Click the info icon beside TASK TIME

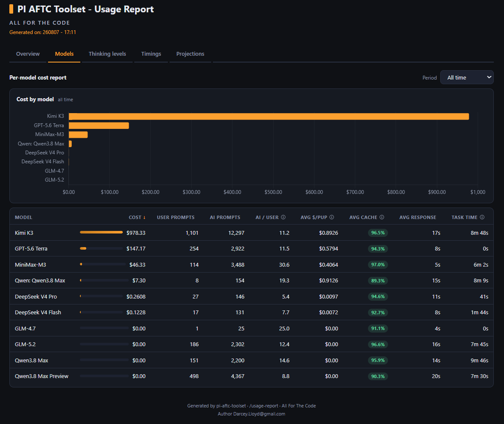pyautogui.click(x=482, y=217)
